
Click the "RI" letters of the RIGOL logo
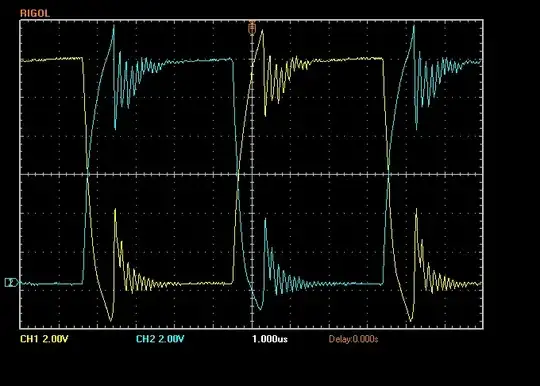pyautogui.click(x=24, y=13)
